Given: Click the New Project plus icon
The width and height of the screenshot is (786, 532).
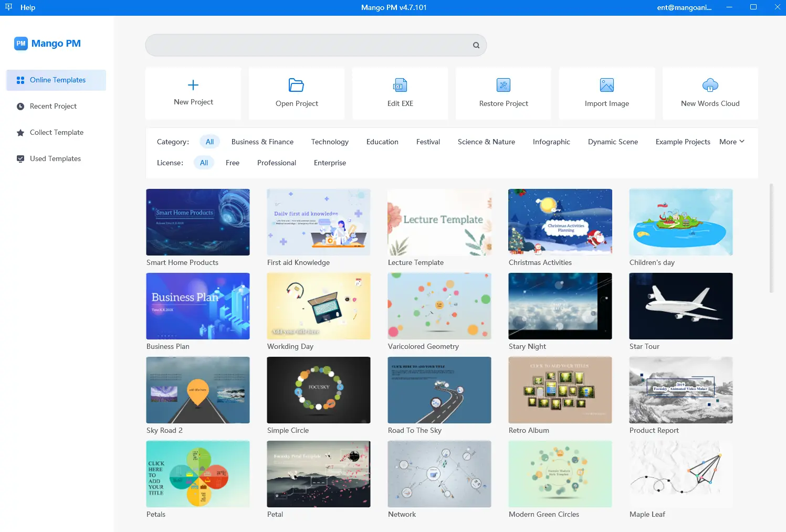Looking at the screenshot, I should tap(193, 85).
